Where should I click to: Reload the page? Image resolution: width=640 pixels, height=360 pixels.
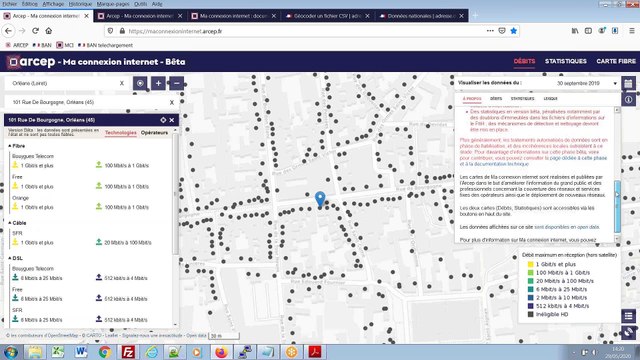pyautogui.click(x=36, y=31)
